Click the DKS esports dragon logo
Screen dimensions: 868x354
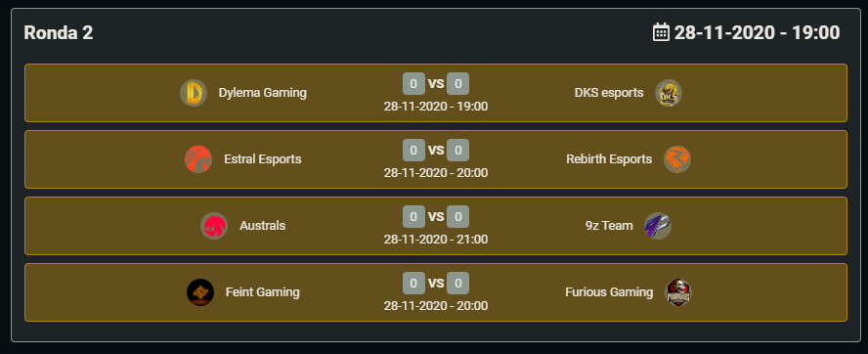tap(669, 93)
